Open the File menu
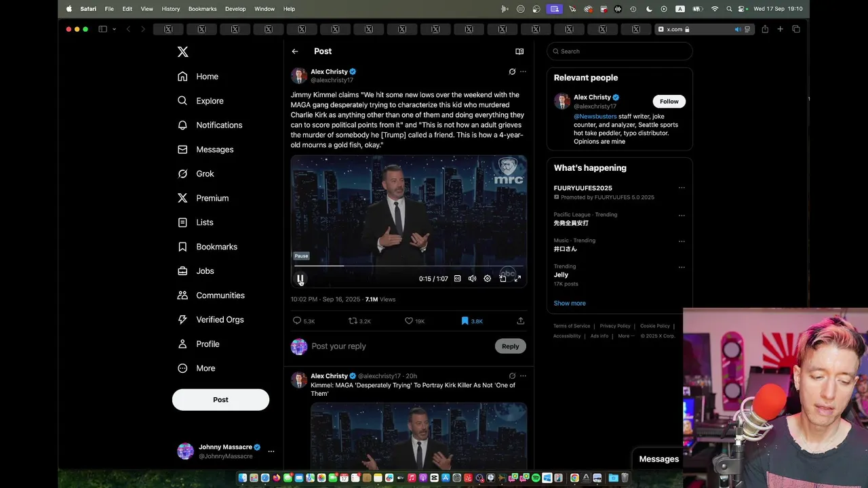Screen dimensions: 868x488 click(109, 9)
